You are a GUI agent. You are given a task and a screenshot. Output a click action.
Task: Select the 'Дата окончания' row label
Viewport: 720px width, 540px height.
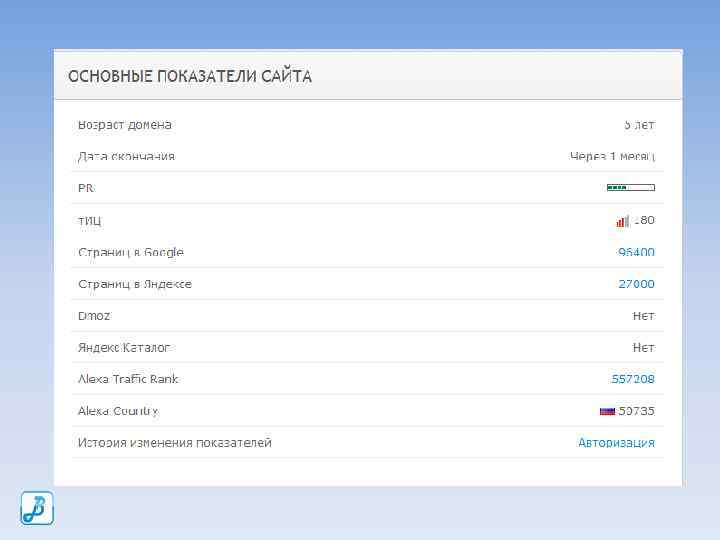point(127,157)
